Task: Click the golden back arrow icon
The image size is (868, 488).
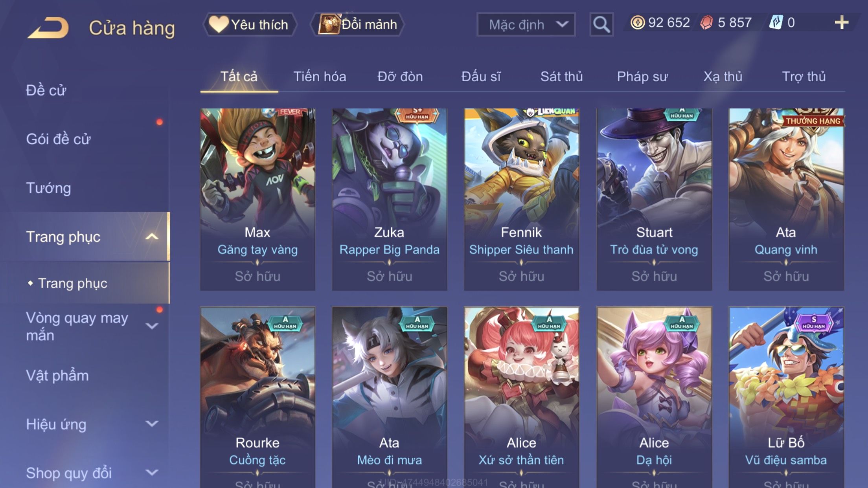Action: click(48, 28)
